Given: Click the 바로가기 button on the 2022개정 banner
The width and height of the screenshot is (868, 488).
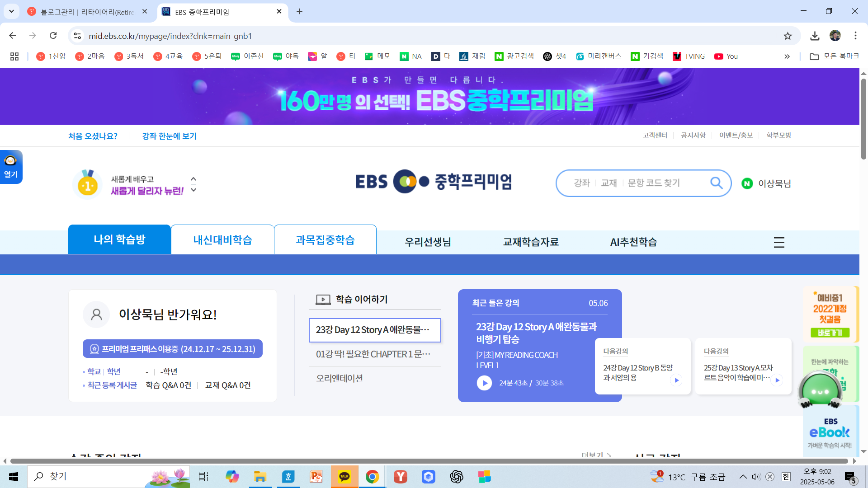Looking at the screenshot, I should (x=830, y=333).
